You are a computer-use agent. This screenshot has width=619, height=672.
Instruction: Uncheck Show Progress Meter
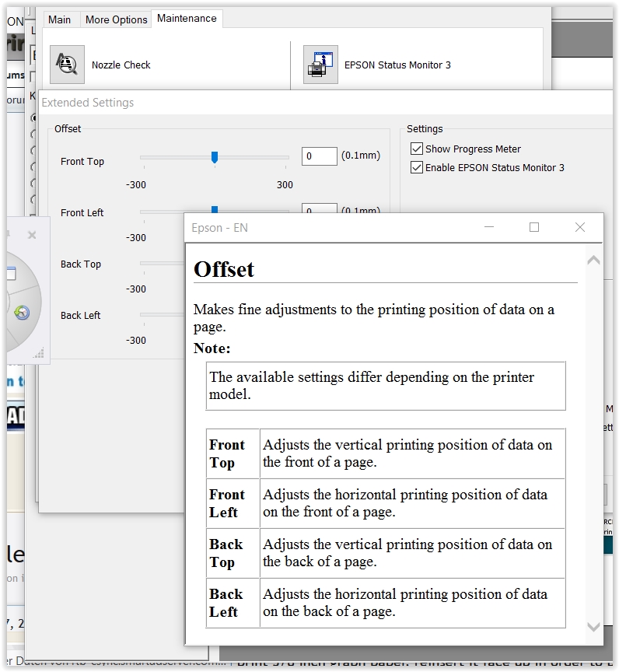pos(416,149)
